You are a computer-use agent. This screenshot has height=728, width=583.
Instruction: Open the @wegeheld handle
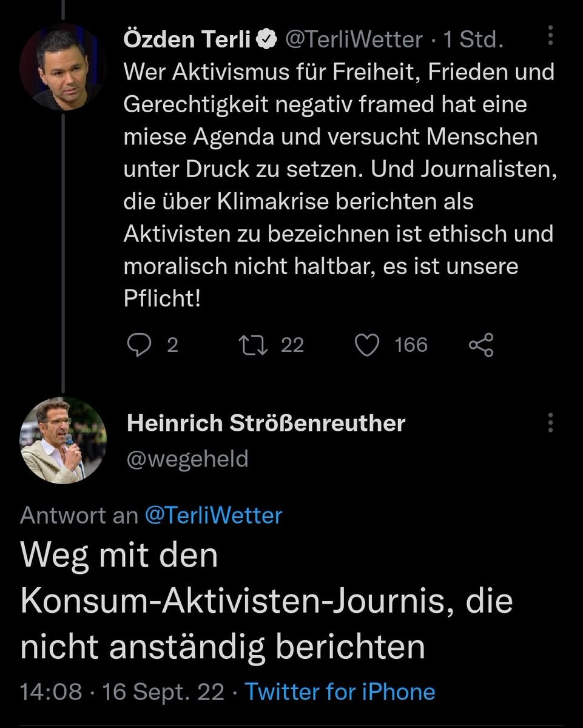(x=187, y=459)
